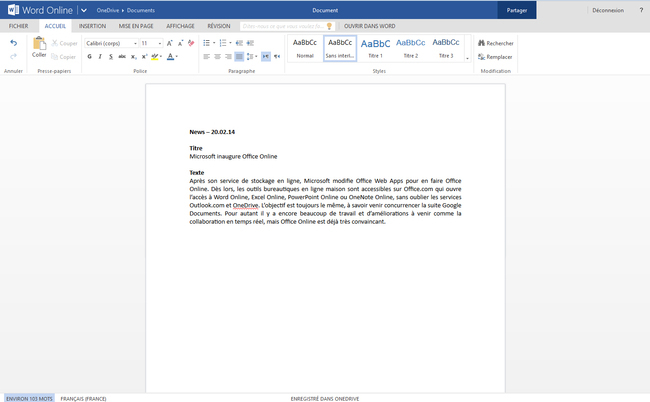Screen dimensions: 650x402
Task: Click the Word Online logo icon
Action: 13,10
